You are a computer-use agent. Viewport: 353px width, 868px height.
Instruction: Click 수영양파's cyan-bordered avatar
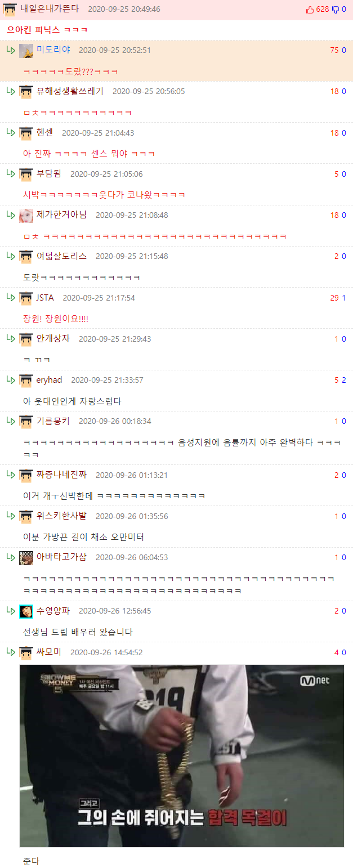point(26,611)
